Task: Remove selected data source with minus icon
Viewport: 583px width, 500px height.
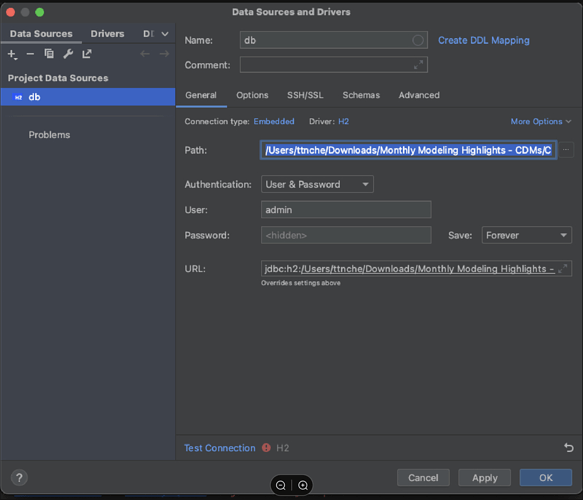Action: click(30, 54)
